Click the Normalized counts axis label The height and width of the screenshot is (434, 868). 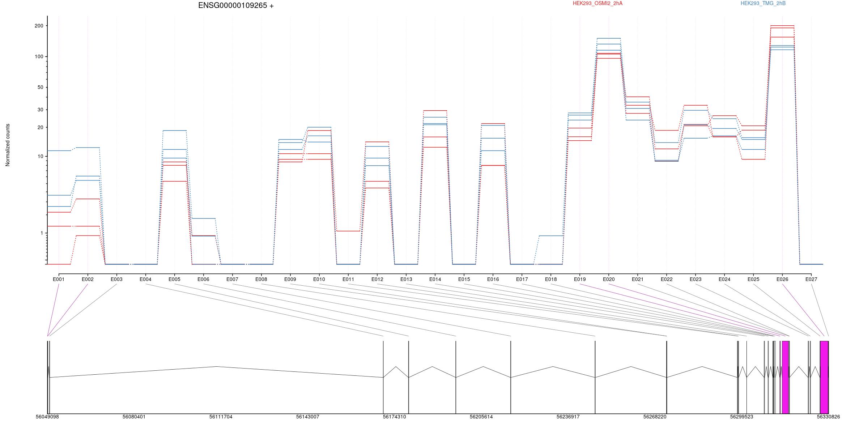8,145
